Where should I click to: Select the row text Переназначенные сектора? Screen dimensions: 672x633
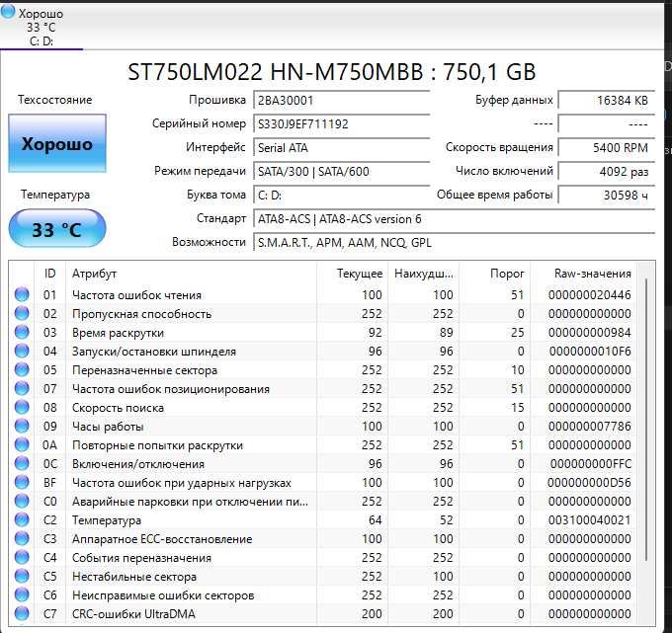click(x=144, y=370)
